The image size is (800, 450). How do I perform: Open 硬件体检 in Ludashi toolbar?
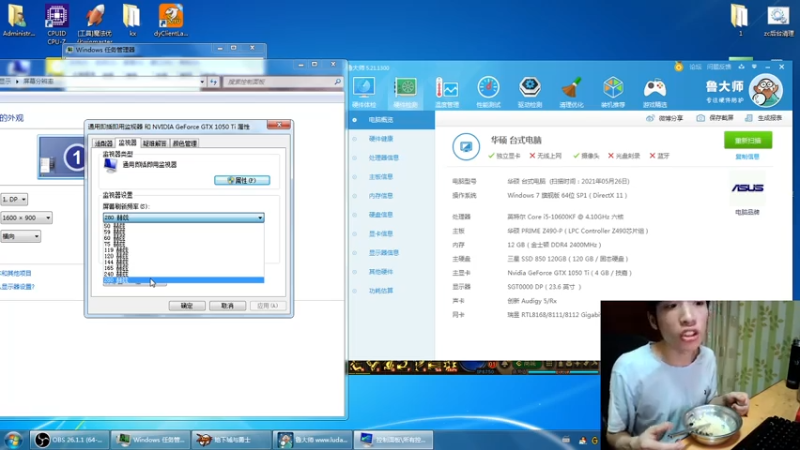tap(364, 92)
